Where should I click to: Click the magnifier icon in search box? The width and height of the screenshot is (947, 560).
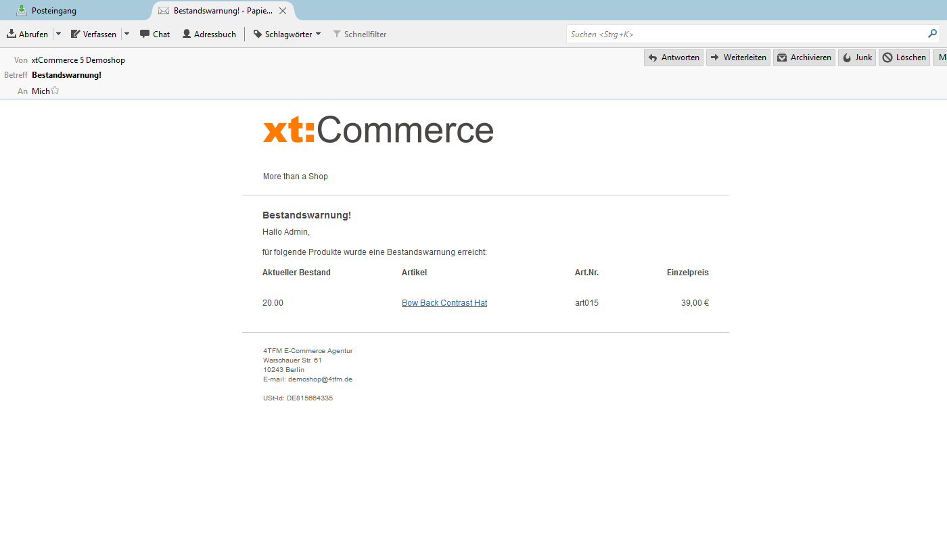pos(933,34)
